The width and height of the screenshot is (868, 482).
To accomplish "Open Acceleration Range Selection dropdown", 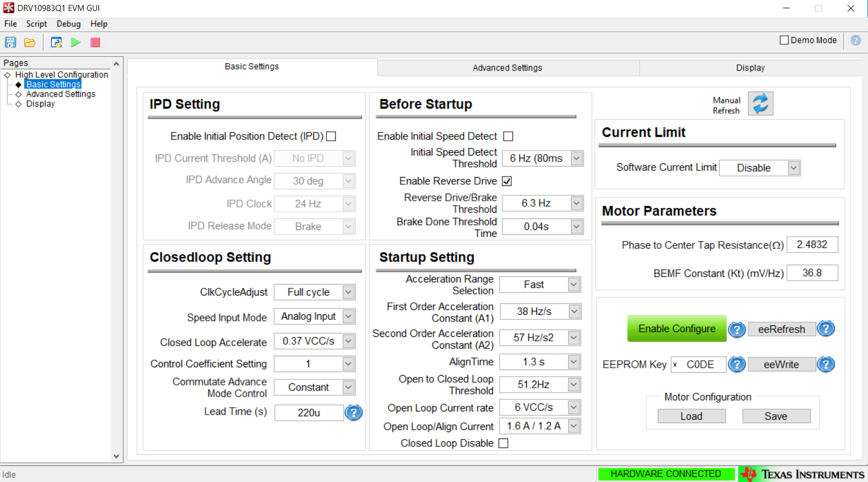I will (540, 285).
